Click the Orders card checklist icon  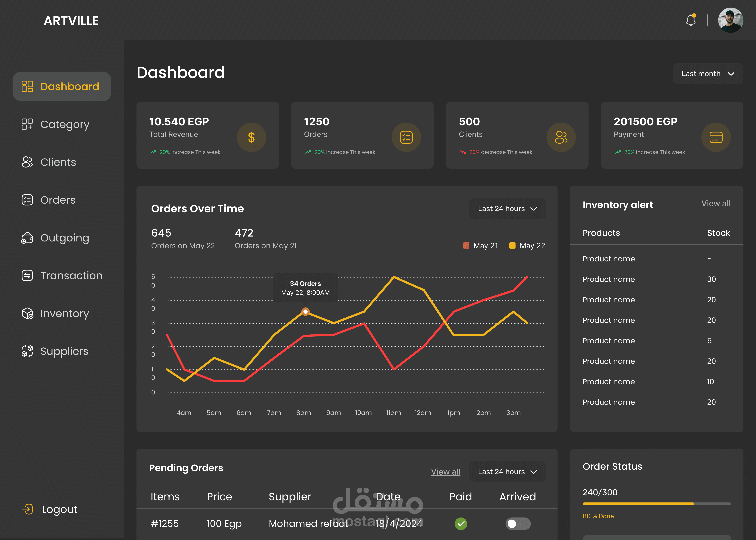[x=406, y=137]
